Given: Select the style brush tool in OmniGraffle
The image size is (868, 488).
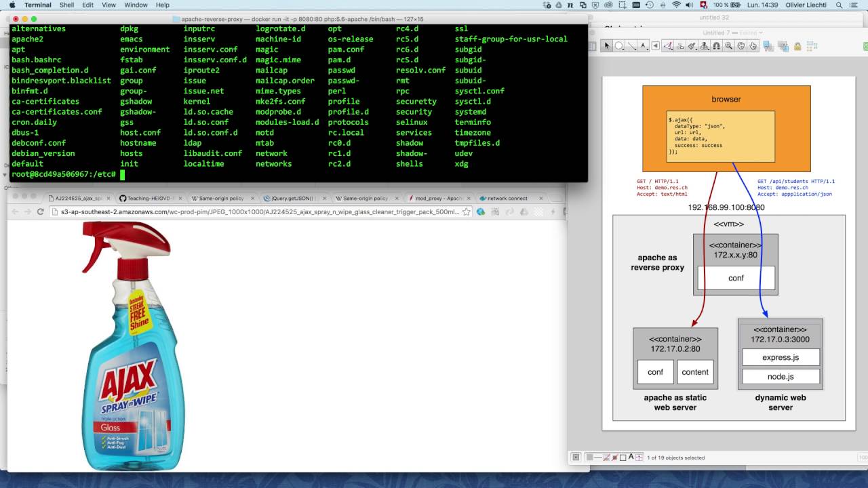Looking at the screenshot, I should click(x=692, y=46).
